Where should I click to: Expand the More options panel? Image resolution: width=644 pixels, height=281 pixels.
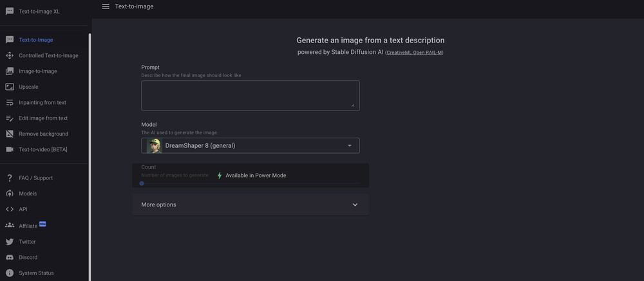251,204
